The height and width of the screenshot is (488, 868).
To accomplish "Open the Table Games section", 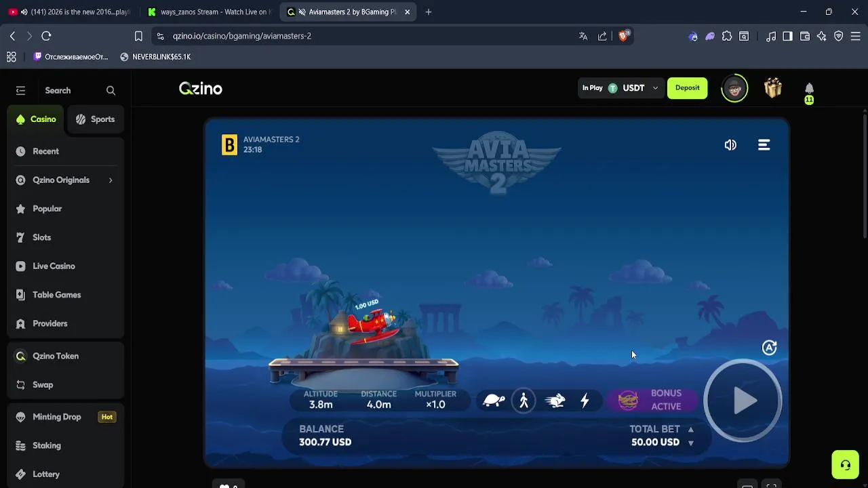I will point(66,295).
